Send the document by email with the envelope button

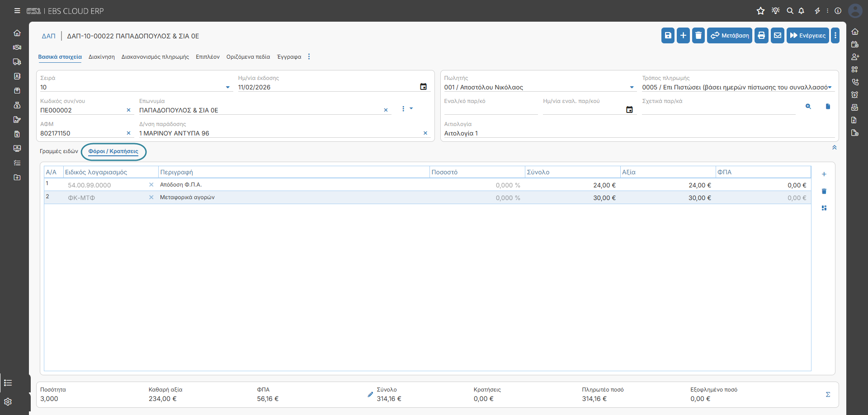pyautogui.click(x=778, y=35)
